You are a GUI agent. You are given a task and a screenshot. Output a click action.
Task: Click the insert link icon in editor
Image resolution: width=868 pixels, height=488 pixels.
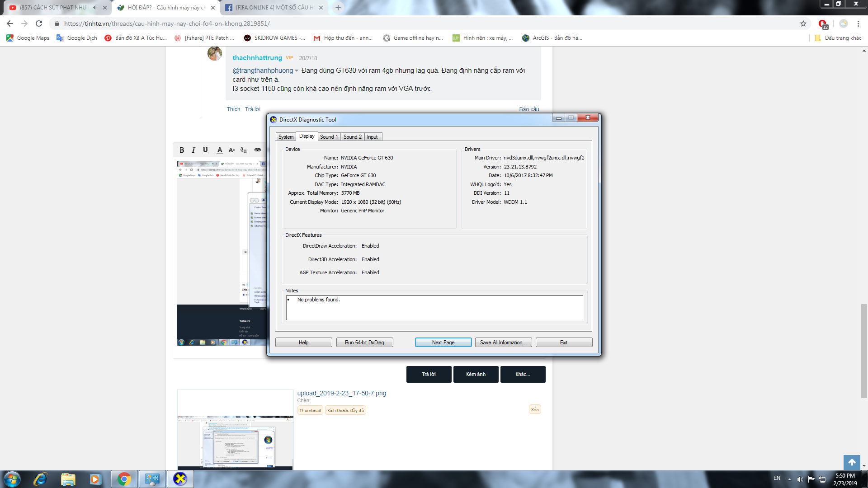pyautogui.click(x=258, y=150)
